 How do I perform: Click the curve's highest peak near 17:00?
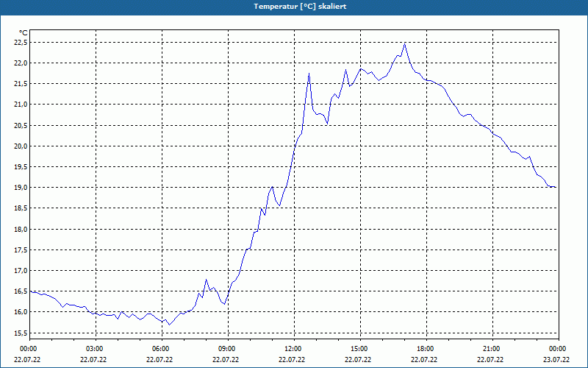coord(405,44)
